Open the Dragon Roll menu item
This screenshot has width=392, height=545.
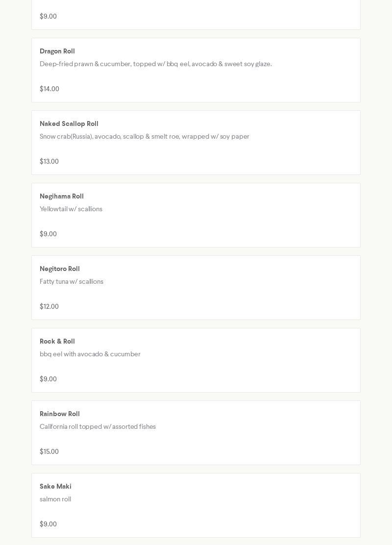tap(57, 51)
